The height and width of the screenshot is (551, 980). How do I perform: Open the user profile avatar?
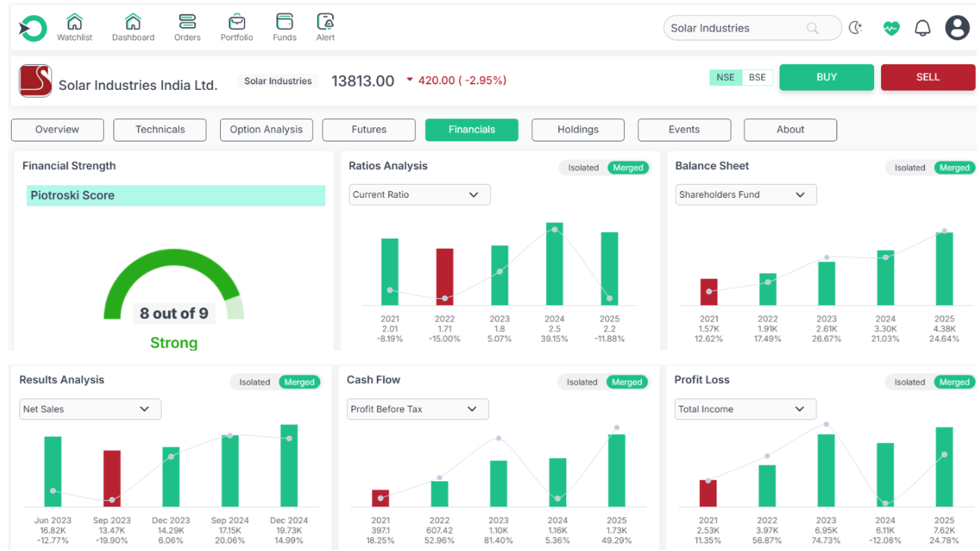(957, 28)
